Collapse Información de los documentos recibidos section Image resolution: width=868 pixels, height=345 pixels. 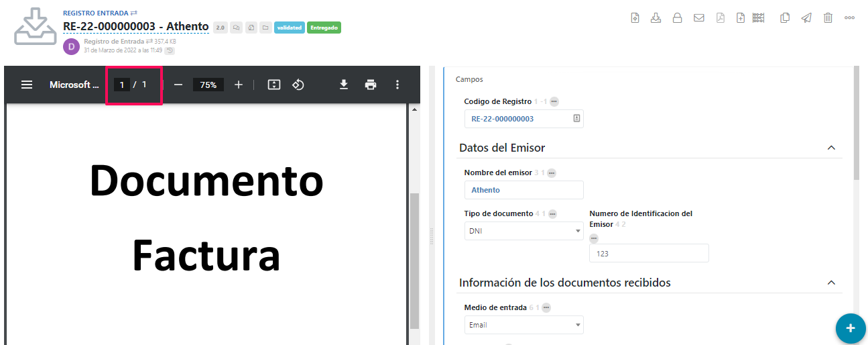click(x=831, y=283)
